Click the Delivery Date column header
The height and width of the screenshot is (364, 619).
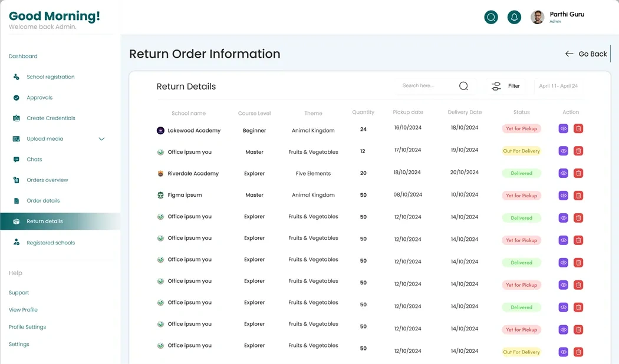coord(465,112)
